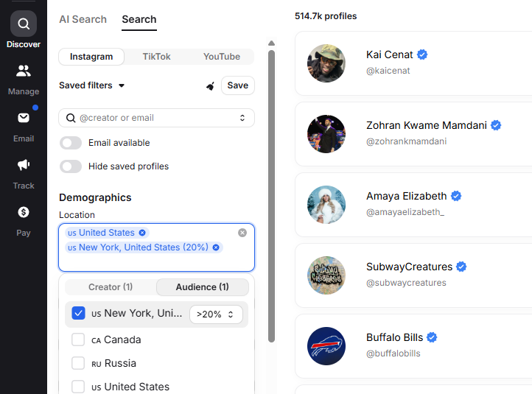Click Buffalo Bills' verified badge
This screenshot has width=532, height=394.
pos(432,337)
